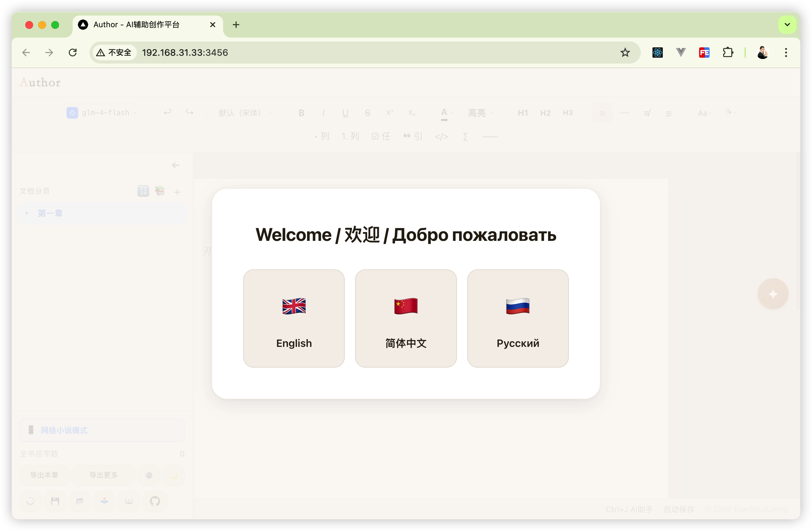The width and height of the screenshot is (812, 531).
Task: Click the FE helper extension icon
Action: pyautogui.click(x=704, y=53)
